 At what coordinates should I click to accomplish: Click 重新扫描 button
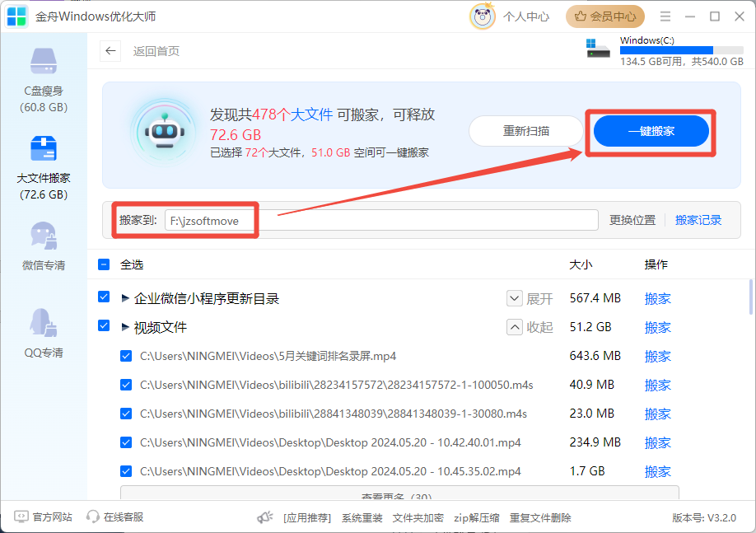click(x=526, y=131)
